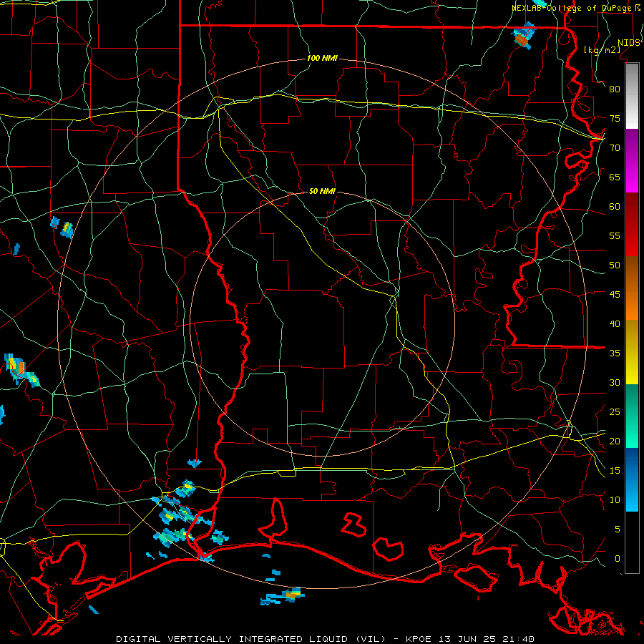Click the scale value 5

pyautogui.click(x=618, y=530)
